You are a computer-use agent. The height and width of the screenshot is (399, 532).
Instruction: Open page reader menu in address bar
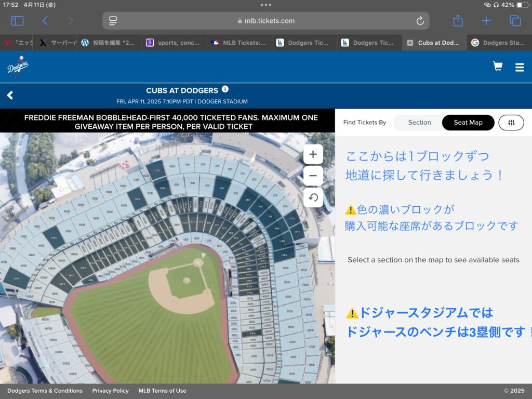[x=113, y=21]
